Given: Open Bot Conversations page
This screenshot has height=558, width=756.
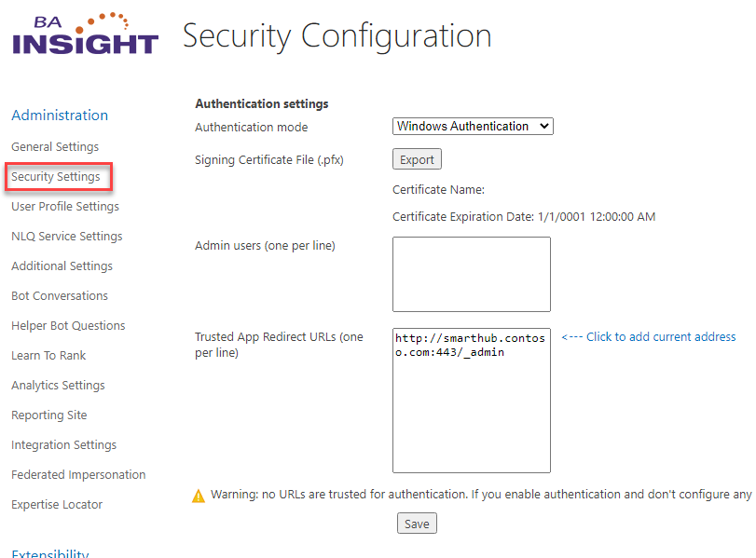Looking at the screenshot, I should tap(60, 296).
